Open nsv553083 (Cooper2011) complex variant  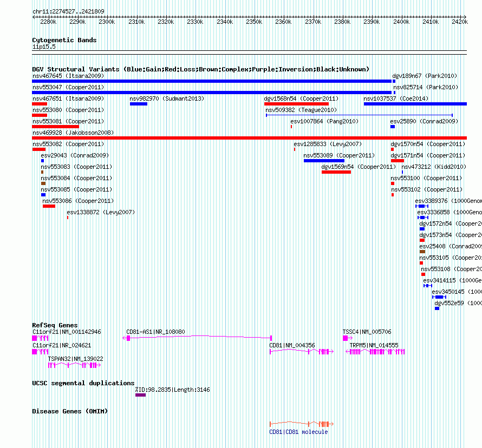[42, 172]
